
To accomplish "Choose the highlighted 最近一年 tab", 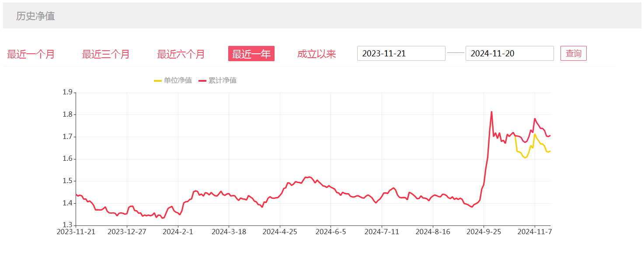I will (251, 54).
